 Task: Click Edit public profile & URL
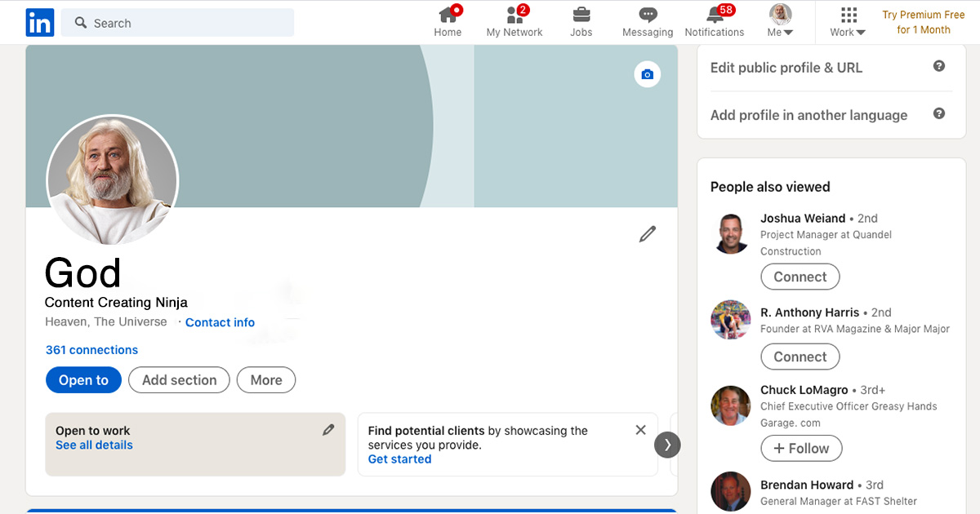(x=786, y=68)
